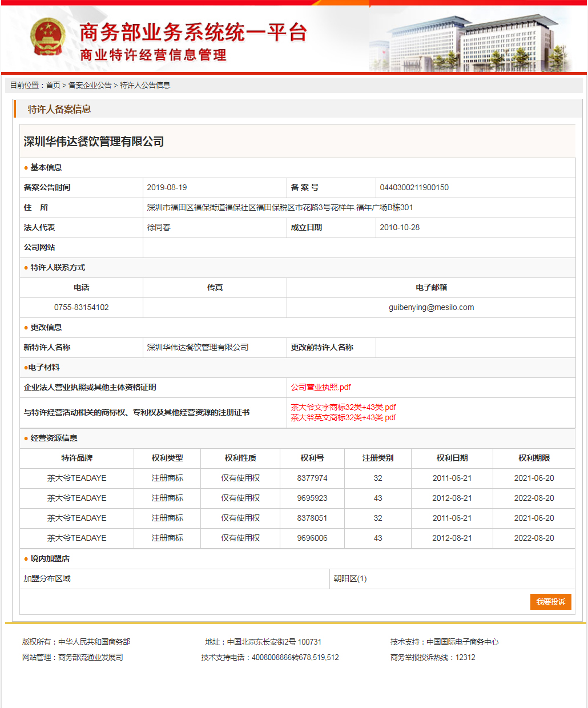This screenshot has height=708, width=588.
Task: Select the company address text
Action: (x=280, y=207)
